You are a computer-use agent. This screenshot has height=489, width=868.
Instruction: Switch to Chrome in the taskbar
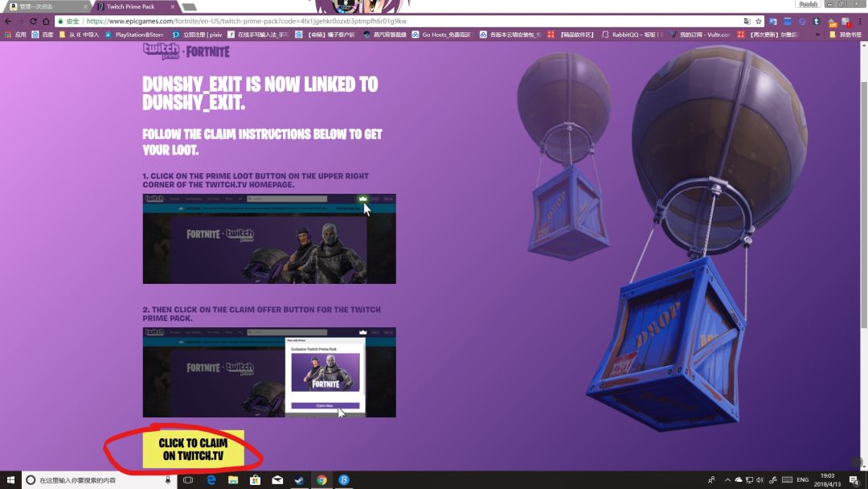point(321,480)
